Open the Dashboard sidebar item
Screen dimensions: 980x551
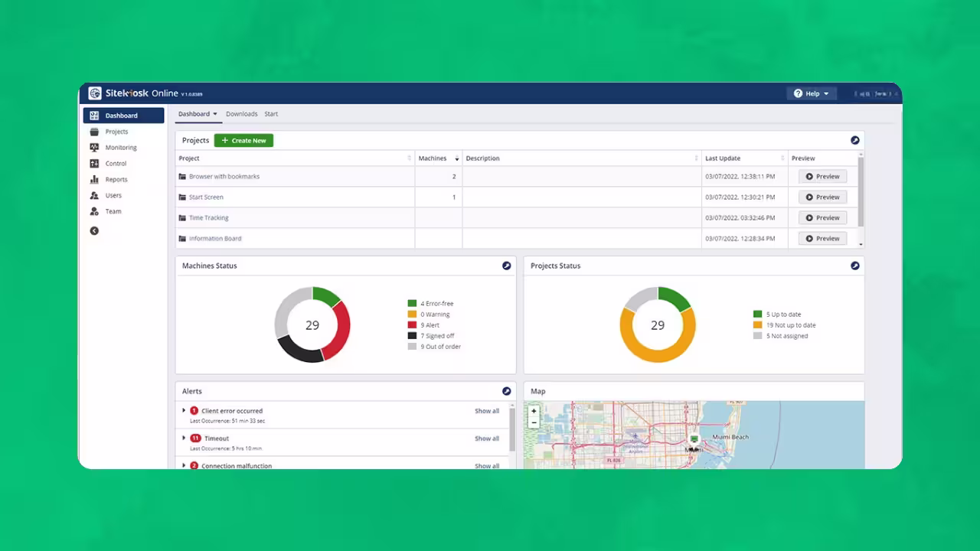tap(123, 116)
